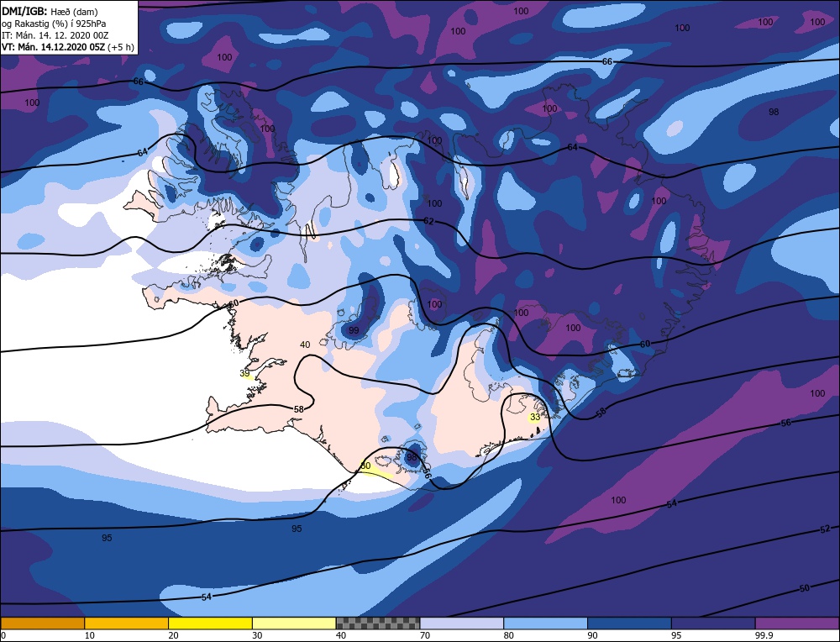This screenshot has height=642, width=840.
Task: Click the 'og Rakastig (%) í 925hPa' line
Action: (x=54, y=24)
